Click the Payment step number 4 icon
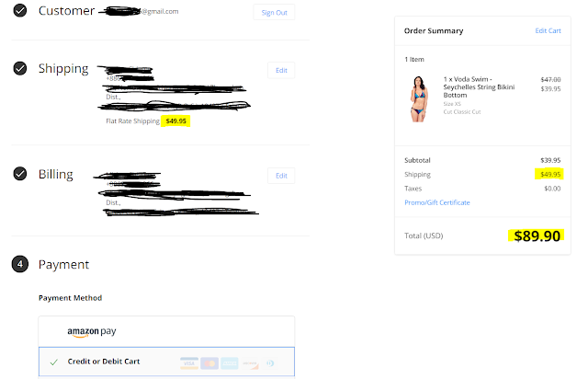This screenshot has height=379, width=588. point(20,264)
